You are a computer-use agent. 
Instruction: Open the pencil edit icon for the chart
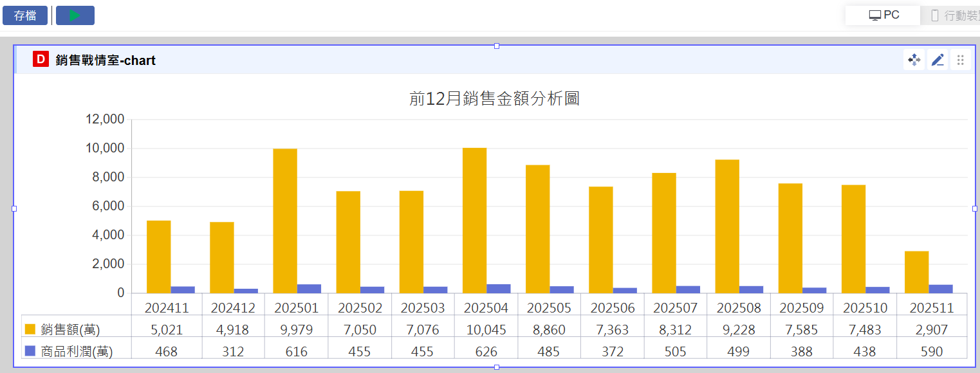click(938, 60)
